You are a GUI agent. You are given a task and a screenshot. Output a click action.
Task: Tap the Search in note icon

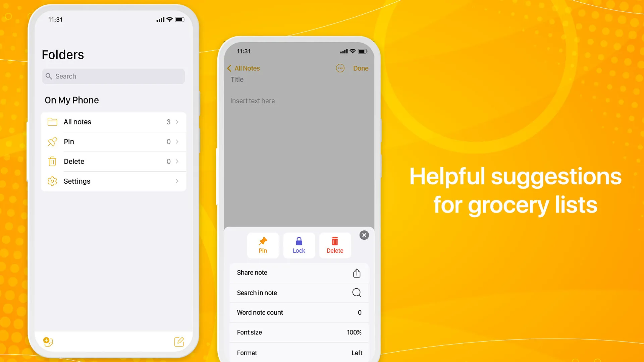(x=357, y=293)
